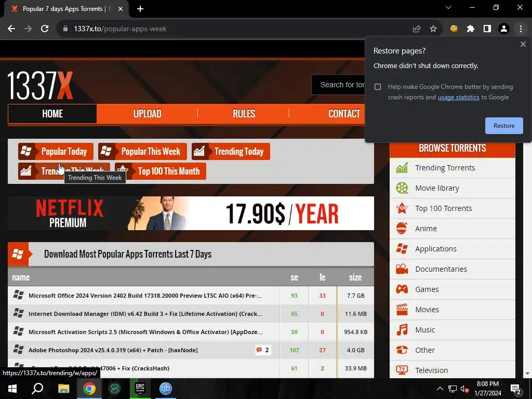Go back with the browser back arrow

(x=11, y=29)
